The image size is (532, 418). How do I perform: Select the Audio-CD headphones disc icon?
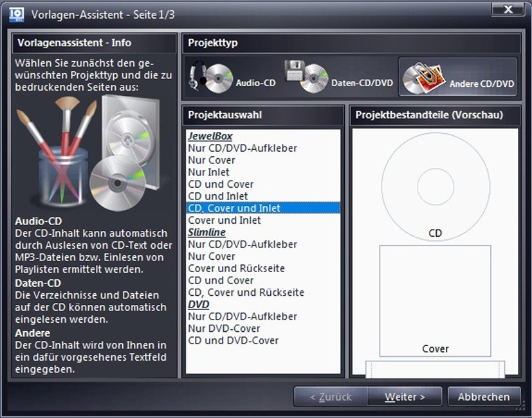click(x=211, y=78)
